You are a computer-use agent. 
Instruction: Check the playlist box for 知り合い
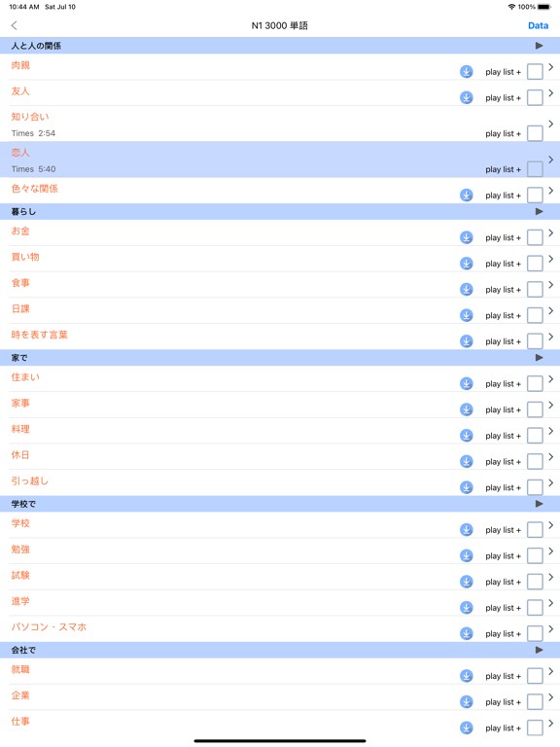click(535, 133)
